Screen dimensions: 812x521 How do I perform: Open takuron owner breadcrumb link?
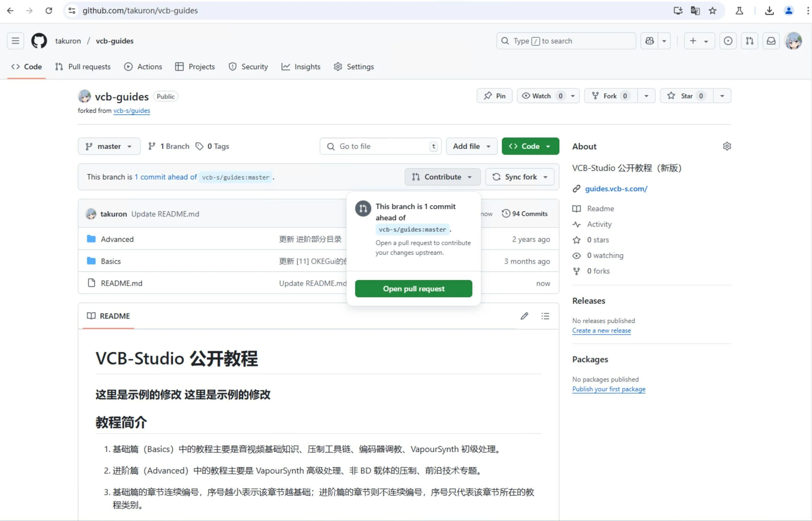click(68, 41)
